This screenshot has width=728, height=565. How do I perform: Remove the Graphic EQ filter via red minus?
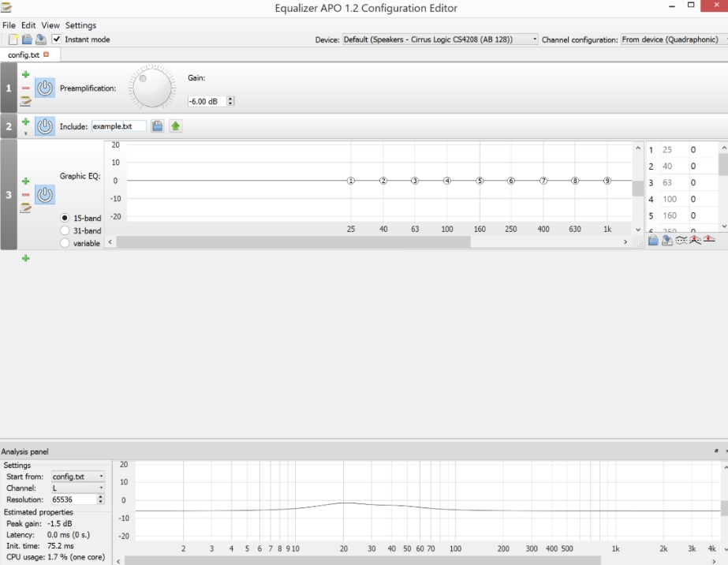click(x=25, y=195)
